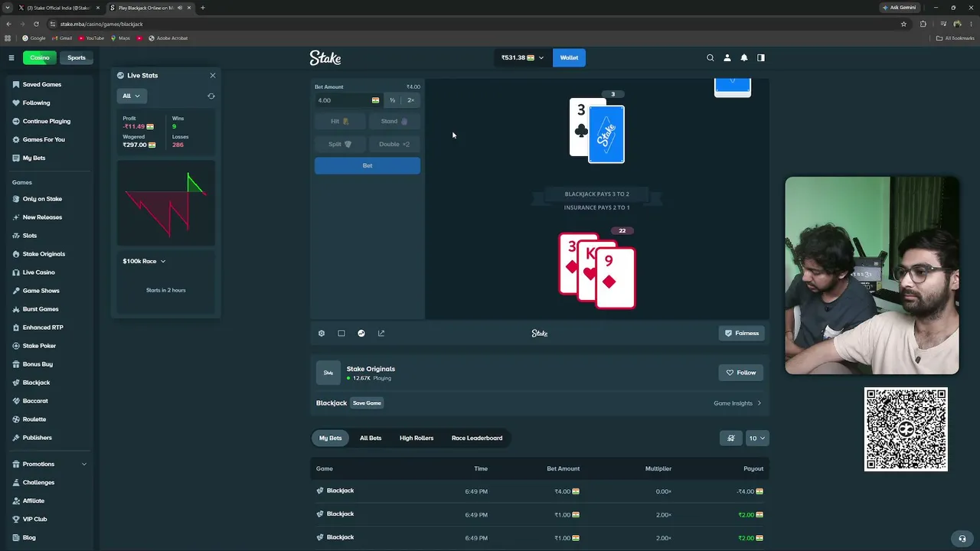Open Saved Games in sidebar
980x551 pixels.
(41, 84)
